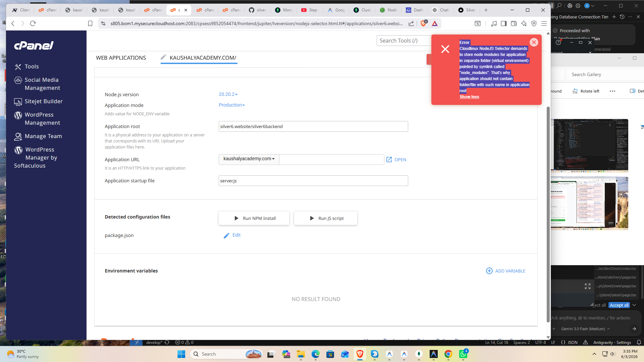This screenshot has height=362, width=644.
Task: Click the Application URL path field
Action: pos(331,160)
